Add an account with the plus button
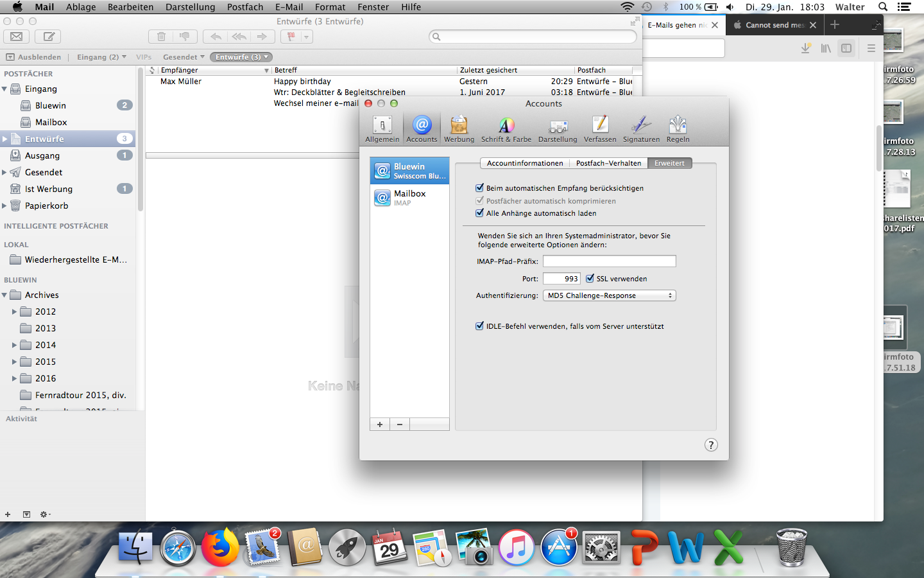 (x=380, y=425)
